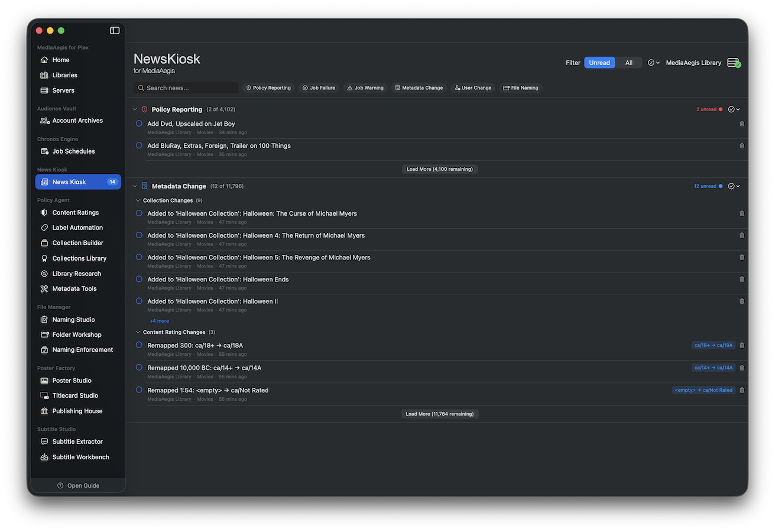
Task: Toggle the sidebar visibility icon
Action: [x=115, y=30]
